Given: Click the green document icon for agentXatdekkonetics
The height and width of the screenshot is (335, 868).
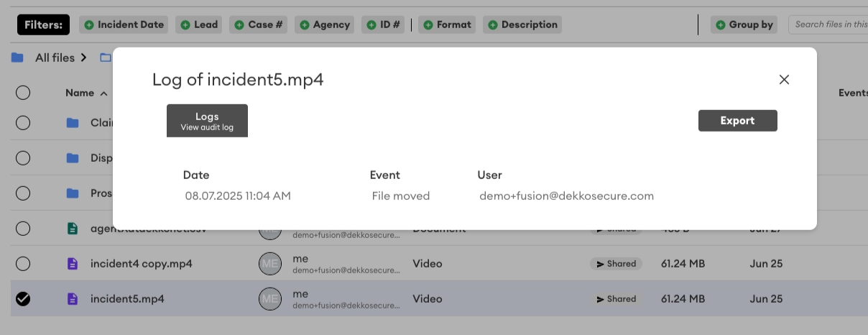Looking at the screenshot, I should [x=72, y=229].
